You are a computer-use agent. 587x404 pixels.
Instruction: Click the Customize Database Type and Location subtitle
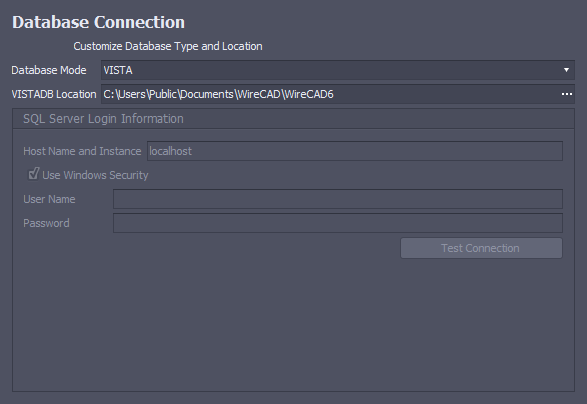168,46
